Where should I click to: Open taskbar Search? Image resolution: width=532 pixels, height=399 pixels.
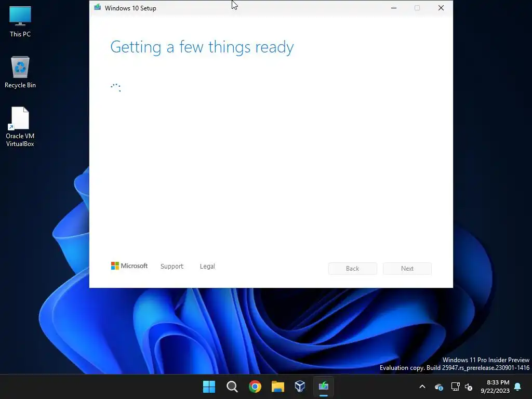(232, 387)
